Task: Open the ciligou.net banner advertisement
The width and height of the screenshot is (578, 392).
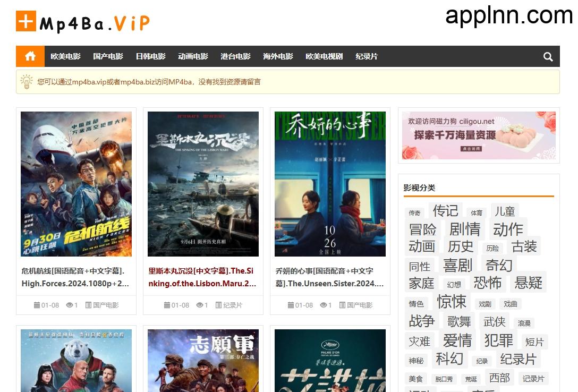Action: pyautogui.click(x=478, y=135)
